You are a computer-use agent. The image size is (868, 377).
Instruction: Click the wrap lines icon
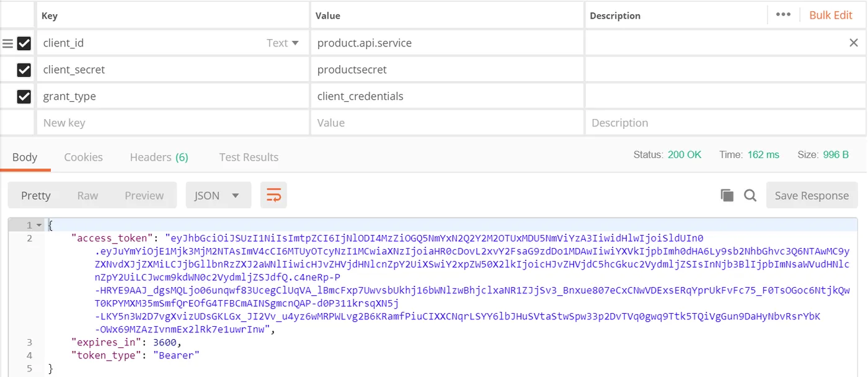(273, 195)
